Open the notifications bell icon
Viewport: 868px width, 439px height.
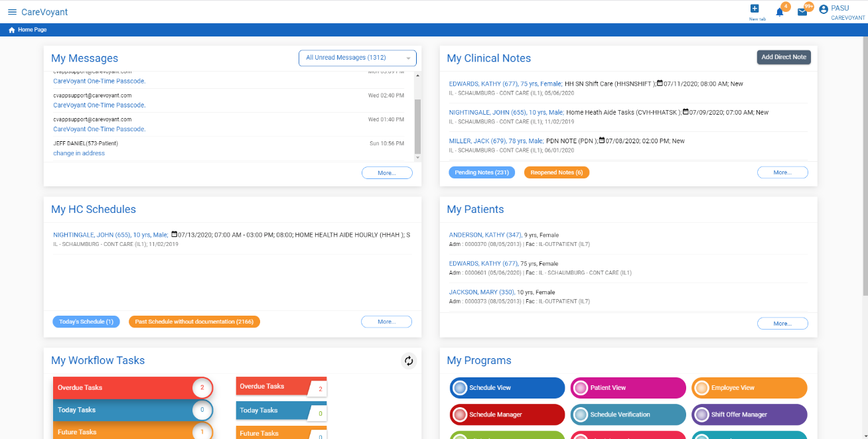(780, 12)
